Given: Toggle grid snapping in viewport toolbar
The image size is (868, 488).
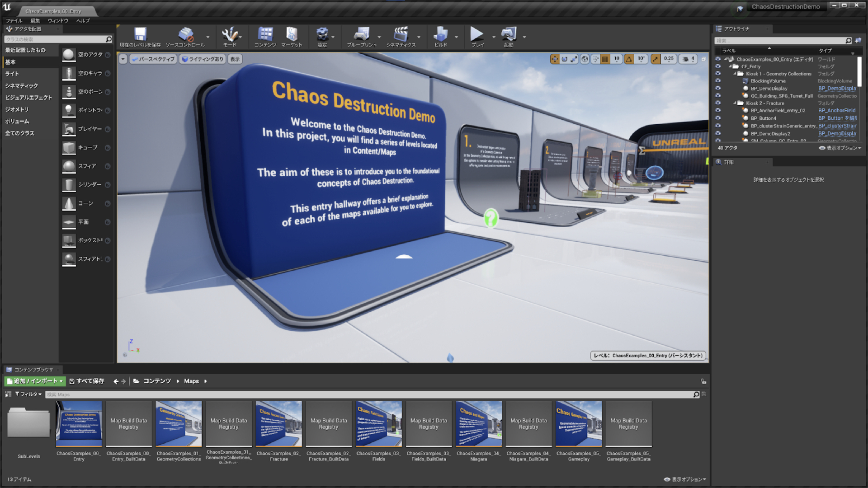Looking at the screenshot, I should click(605, 59).
